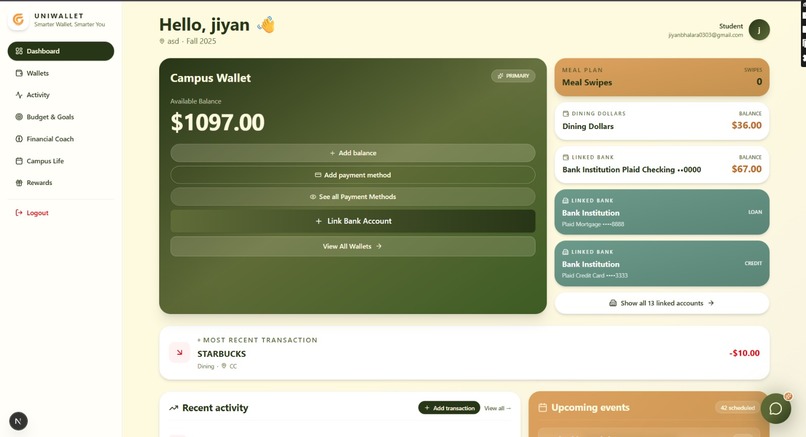Click the Rewards gift icon
Viewport: 806px width, 437px height.
pos(19,183)
